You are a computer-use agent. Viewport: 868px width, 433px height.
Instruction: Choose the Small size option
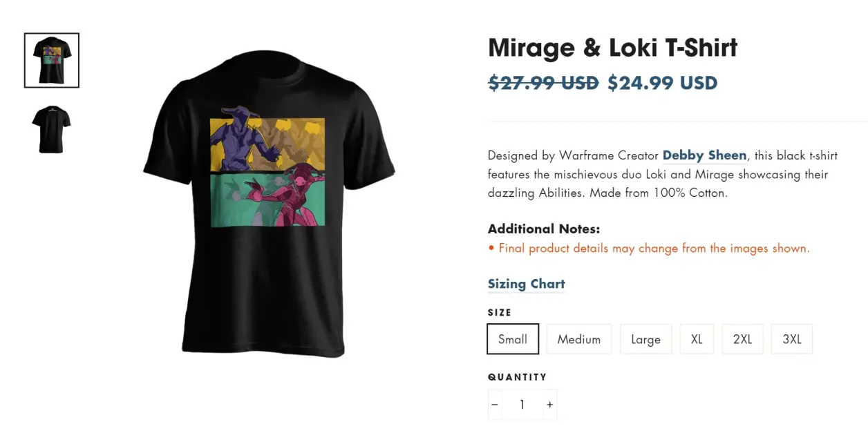(x=513, y=339)
